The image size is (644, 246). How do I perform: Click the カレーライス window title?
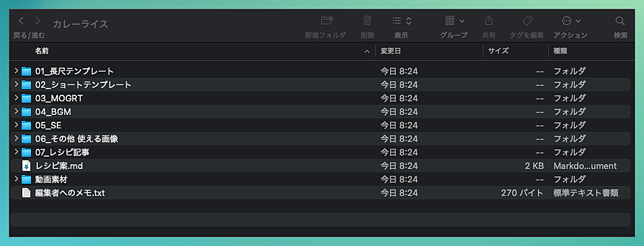click(x=80, y=24)
